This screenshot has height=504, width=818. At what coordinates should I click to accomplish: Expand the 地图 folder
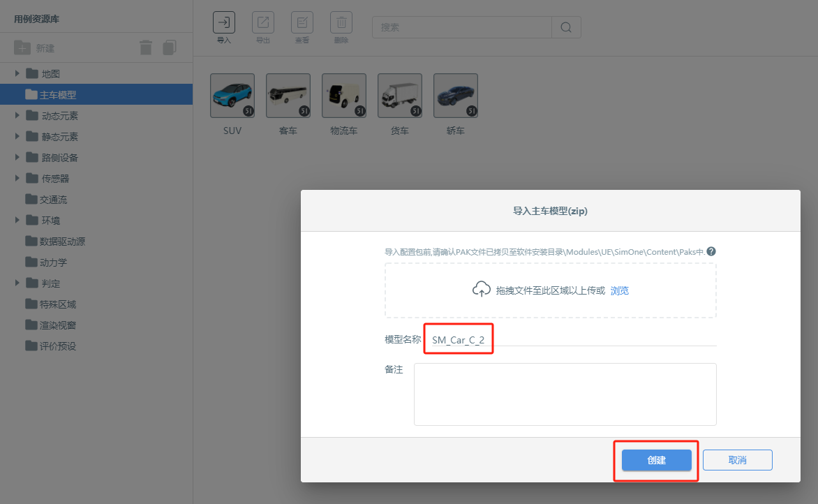pos(17,73)
